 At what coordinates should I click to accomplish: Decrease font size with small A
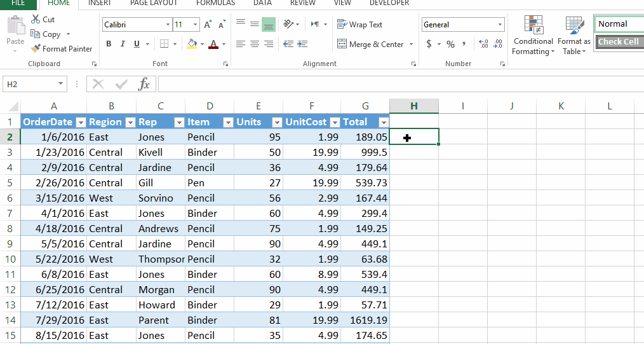point(222,25)
